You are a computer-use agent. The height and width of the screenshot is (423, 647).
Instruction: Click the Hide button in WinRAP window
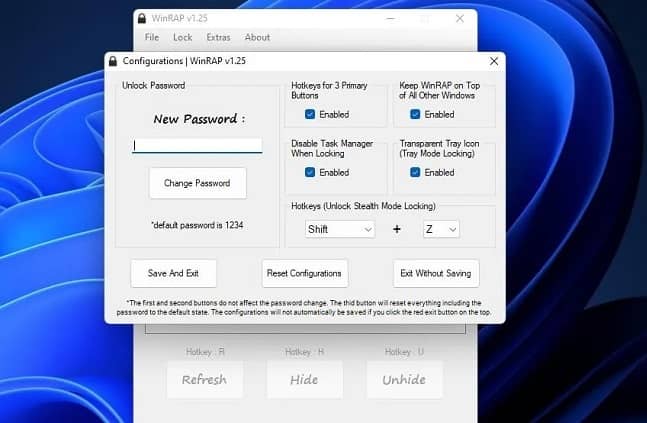pos(305,380)
